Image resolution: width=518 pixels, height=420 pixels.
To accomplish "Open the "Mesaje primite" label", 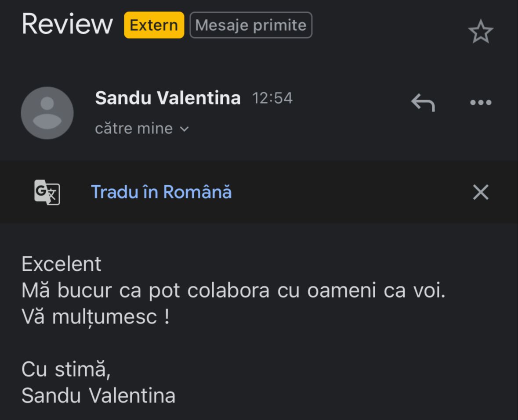I will pyautogui.click(x=251, y=25).
